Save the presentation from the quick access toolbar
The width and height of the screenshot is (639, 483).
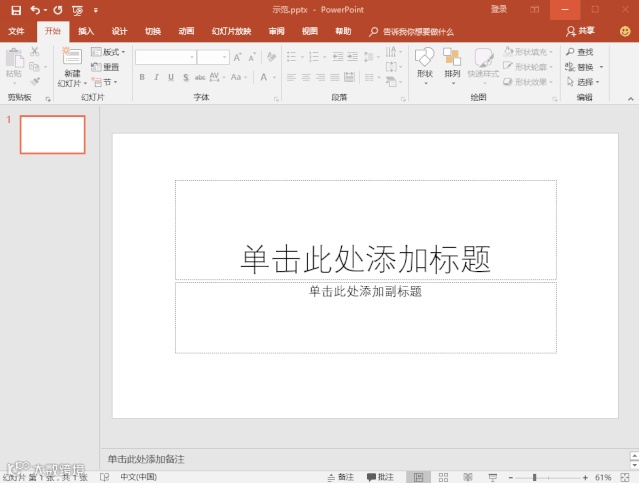[16, 10]
